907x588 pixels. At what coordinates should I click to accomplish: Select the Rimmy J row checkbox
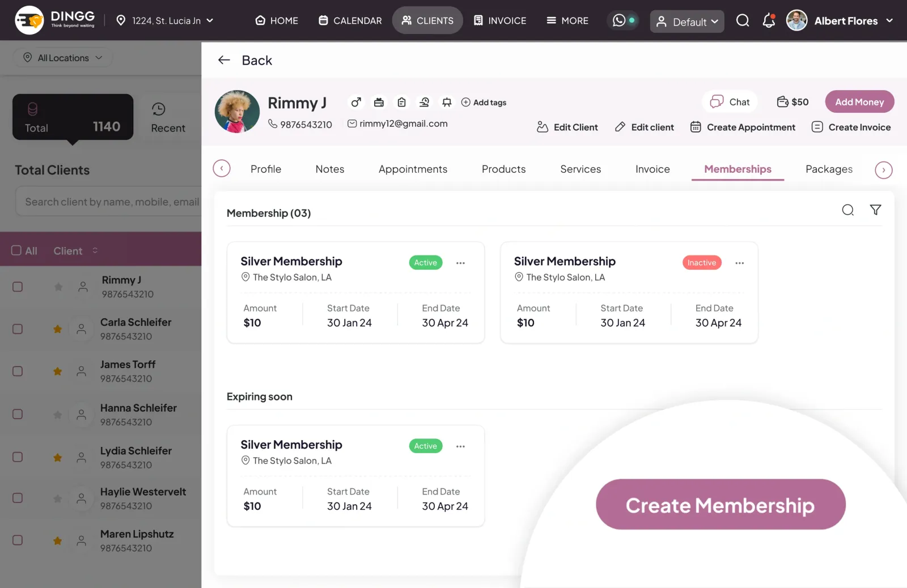point(18,287)
